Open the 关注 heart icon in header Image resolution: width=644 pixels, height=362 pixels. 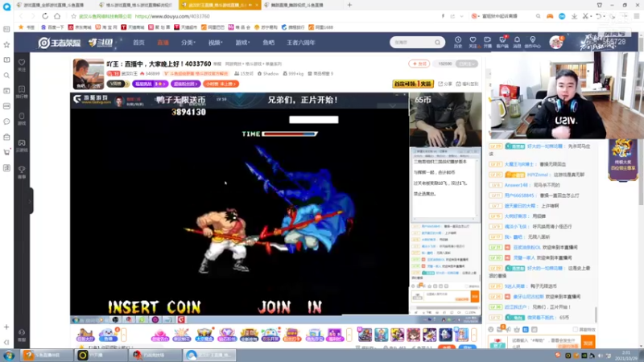(473, 42)
